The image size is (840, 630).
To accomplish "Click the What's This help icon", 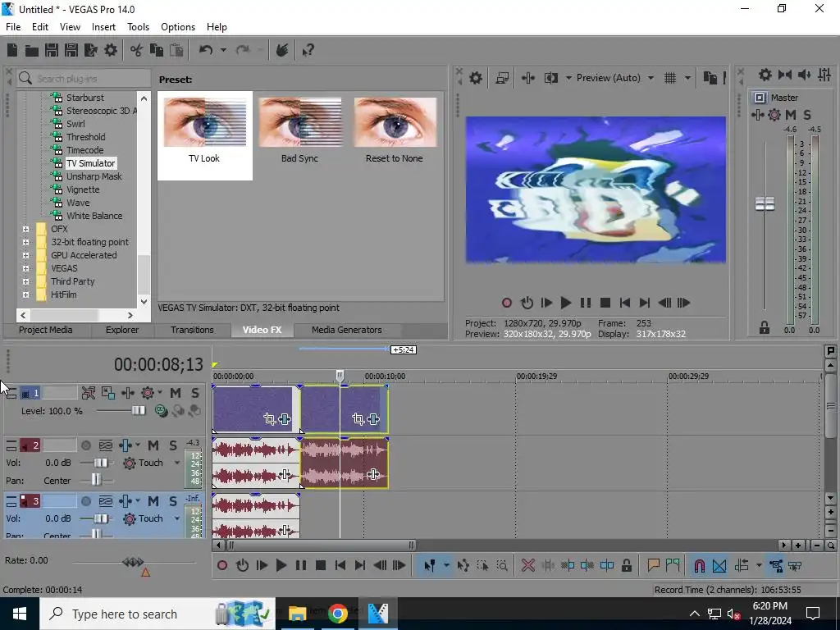I will tap(308, 50).
